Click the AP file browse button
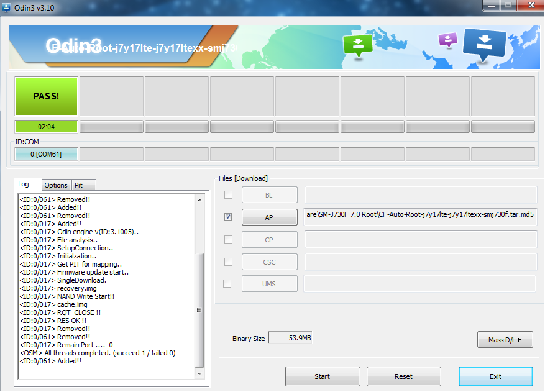Screen dimensions: 545x392 [x=269, y=217]
